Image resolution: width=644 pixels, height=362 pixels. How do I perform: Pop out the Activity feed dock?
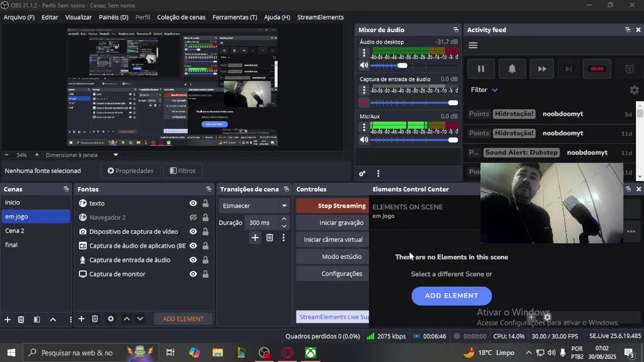coord(628,30)
